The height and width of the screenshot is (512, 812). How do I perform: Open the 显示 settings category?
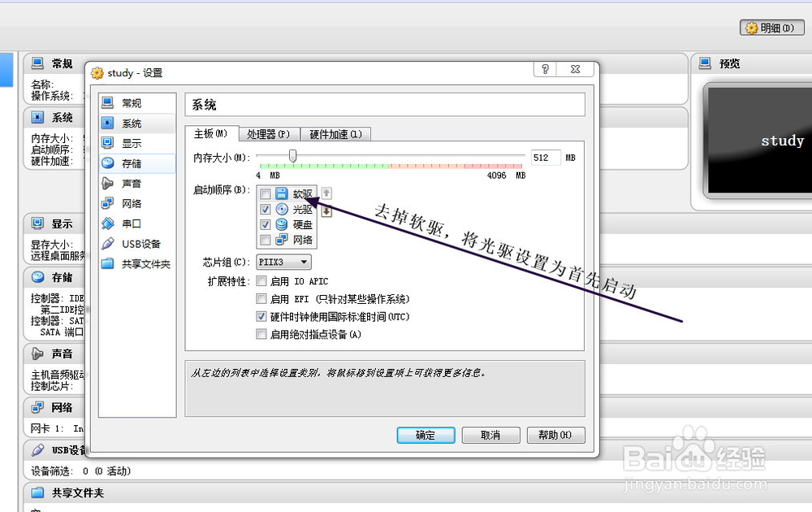[x=137, y=143]
